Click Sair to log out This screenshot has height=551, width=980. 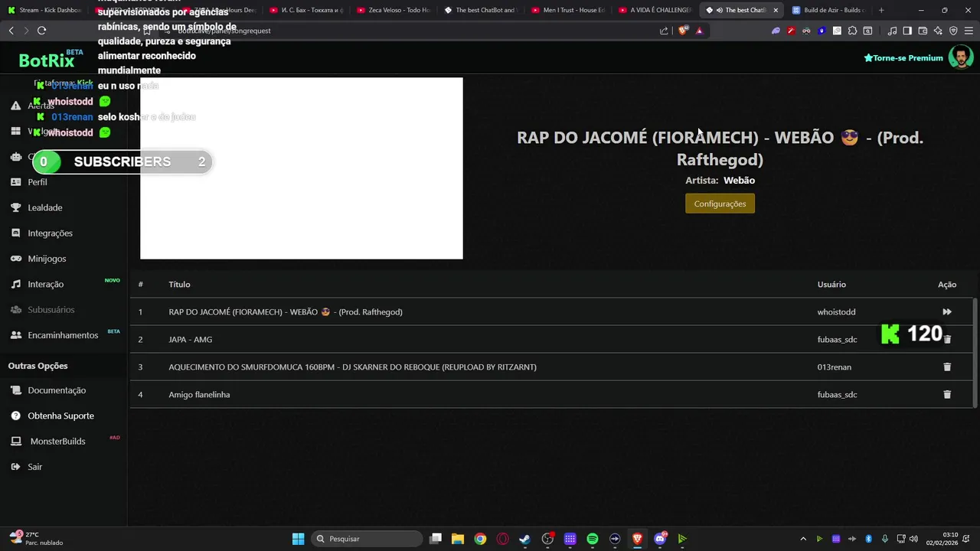35,467
